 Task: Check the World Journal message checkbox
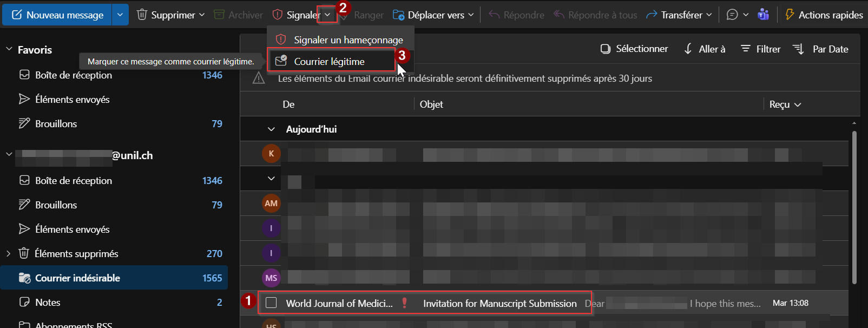[271, 303]
